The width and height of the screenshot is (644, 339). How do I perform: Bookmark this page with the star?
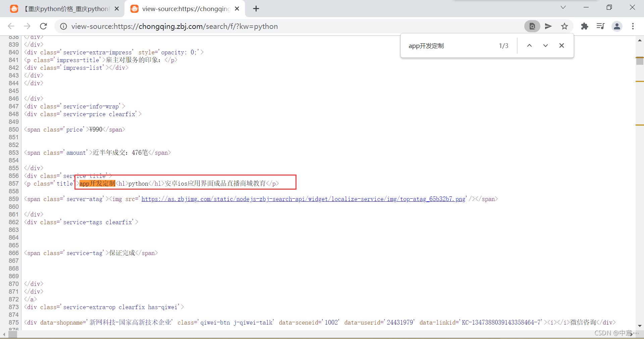(565, 26)
